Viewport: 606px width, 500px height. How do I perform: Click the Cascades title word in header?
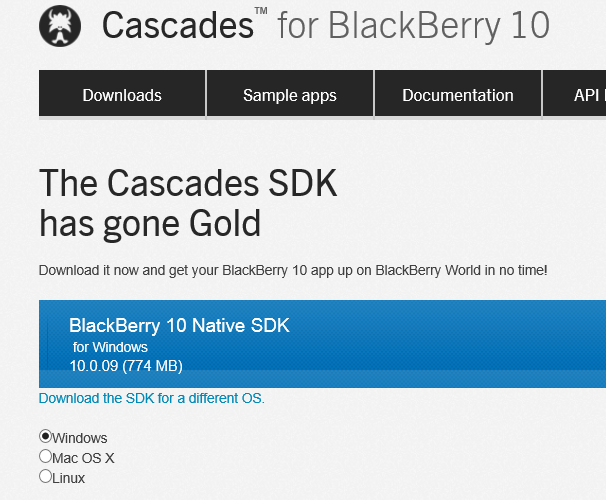click(178, 26)
